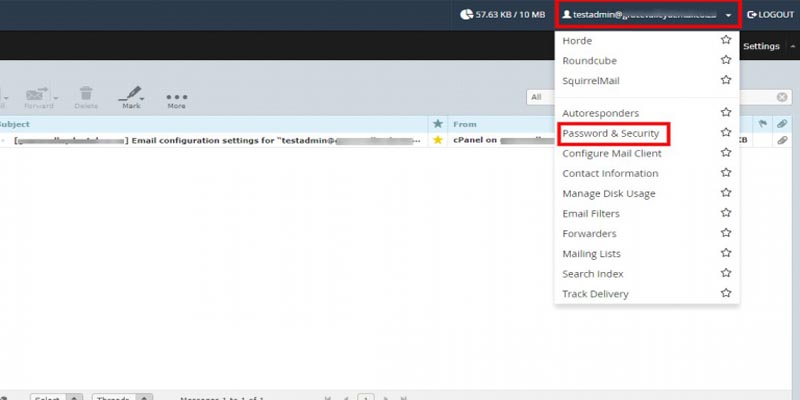
Task: Open Email Filters entry
Action: 591,214
